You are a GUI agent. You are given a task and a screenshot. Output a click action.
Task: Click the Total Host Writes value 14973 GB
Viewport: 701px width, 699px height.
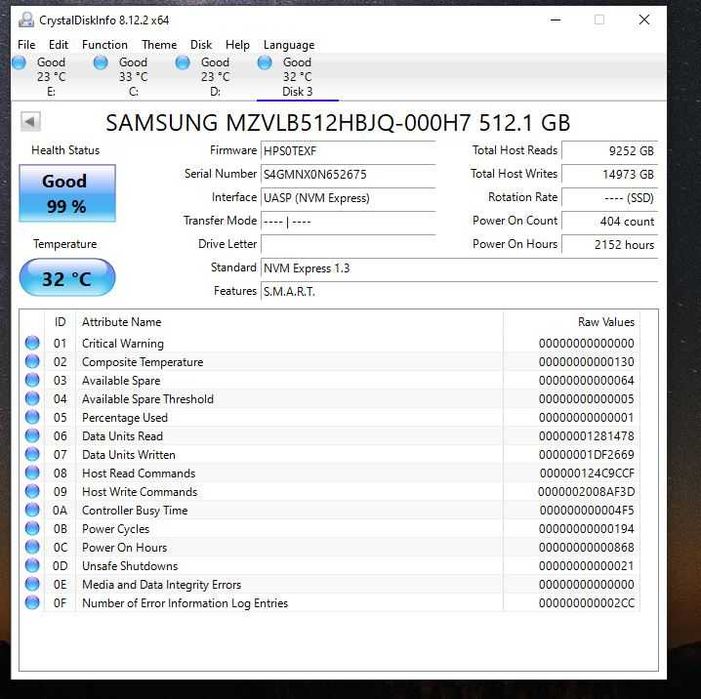[x=610, y=174]
